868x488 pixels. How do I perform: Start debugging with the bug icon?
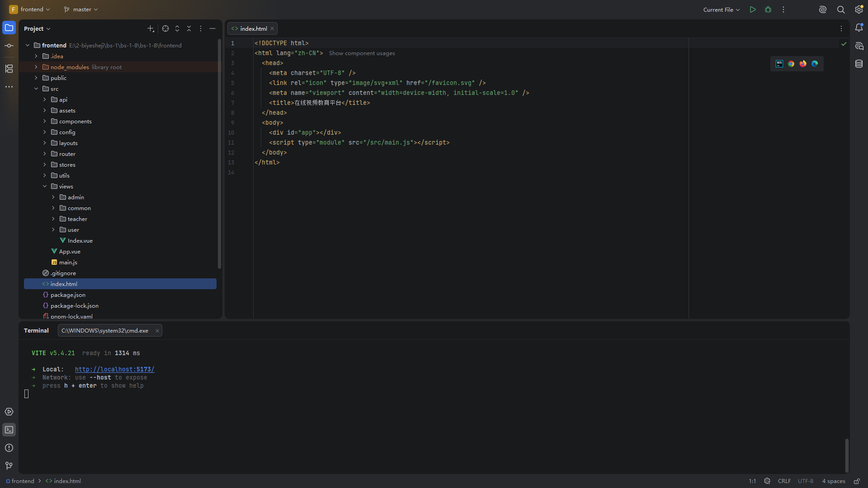pyautogui.click(x=768, y=9)
